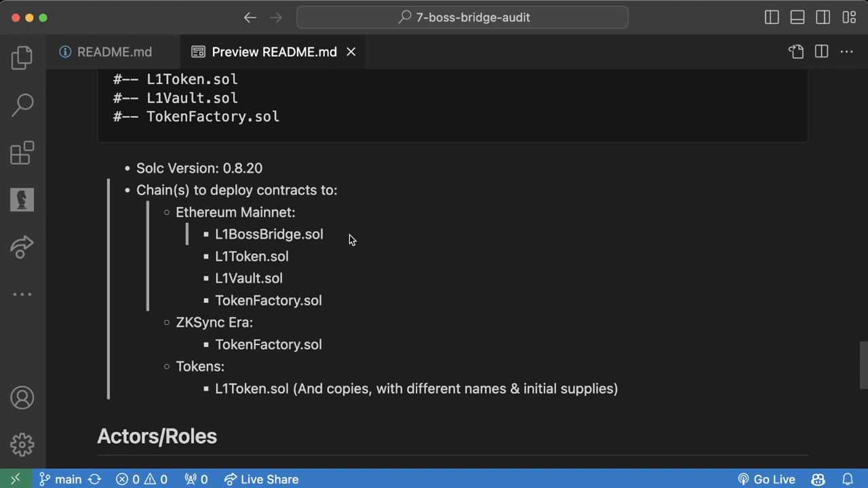Open notifications bell in status bar
Image resolution: width=868 pixels, height=488 pixels.
[848, 479]
